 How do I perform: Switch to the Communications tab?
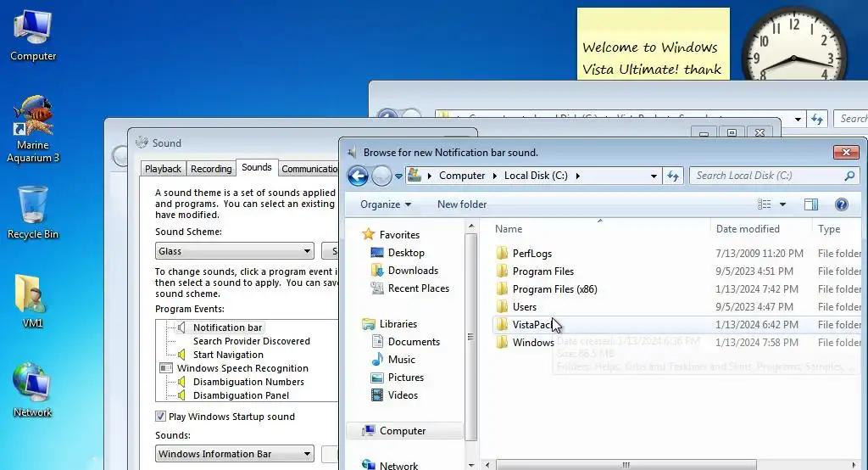pos(309,169)
